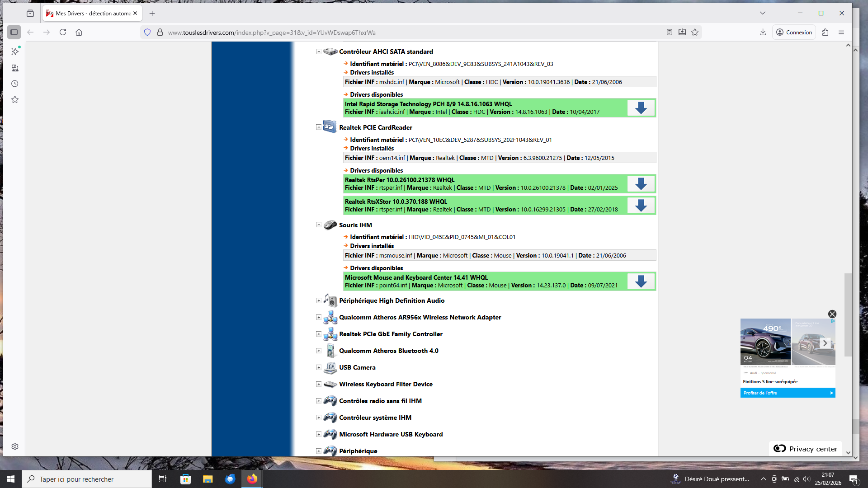Collapse Contrôleur AHCI SATA standard node
The width and height of the screenshot is (868, 488).
click(319, 52)
